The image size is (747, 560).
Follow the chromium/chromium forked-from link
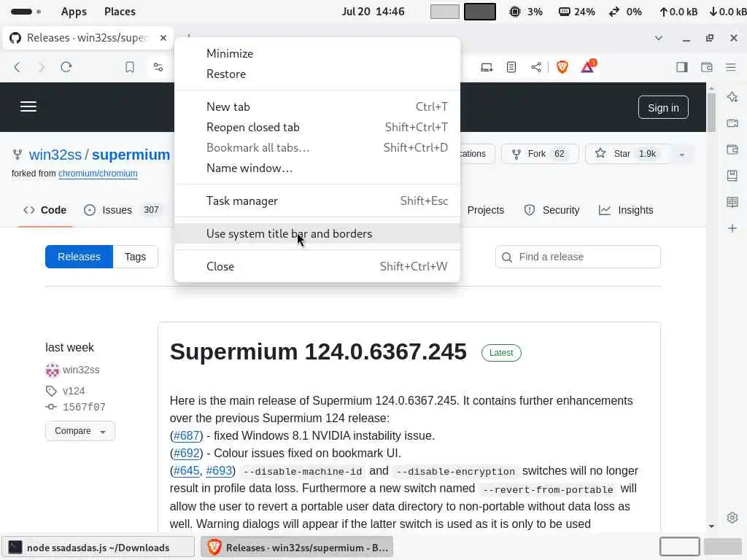pyautogui.click(x=98, y=174)
